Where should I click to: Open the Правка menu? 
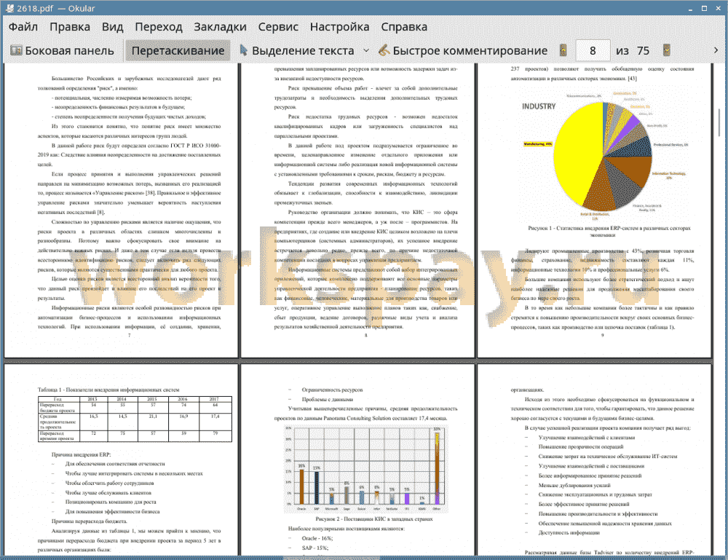(70, 27)
